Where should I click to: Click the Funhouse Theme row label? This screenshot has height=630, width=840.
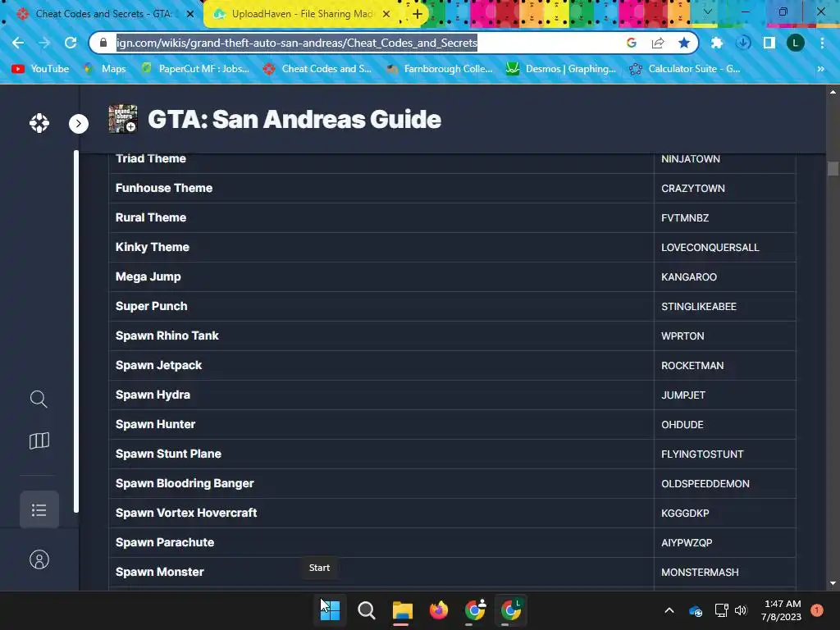point(164,188)
